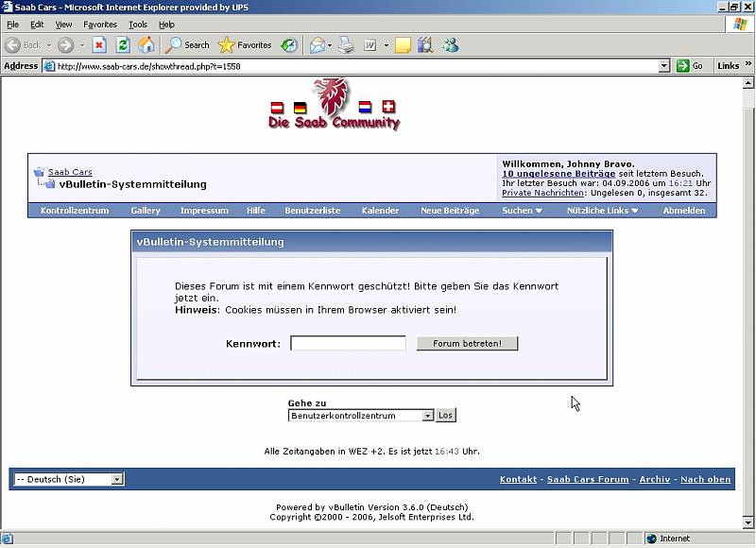The image size is (756, 548).
Task: Expand the Links toolbar chevron
Action: pyautogui.click(x=748, y=63)
